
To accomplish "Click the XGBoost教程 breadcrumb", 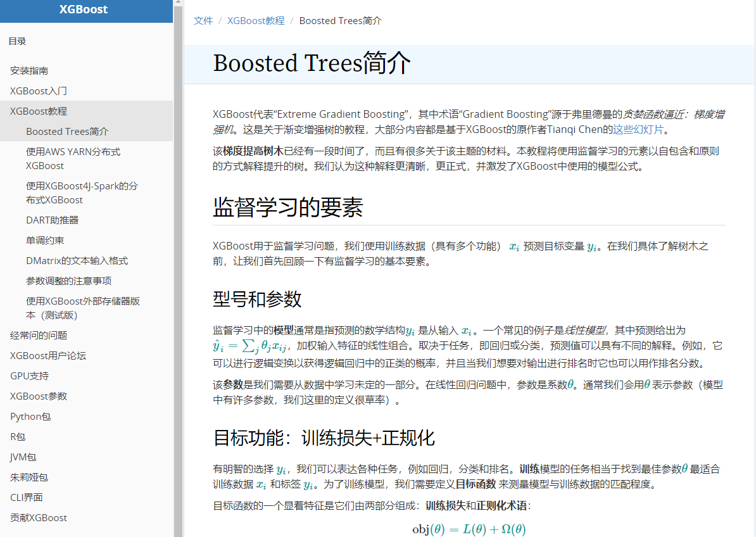I will (256, 20).
